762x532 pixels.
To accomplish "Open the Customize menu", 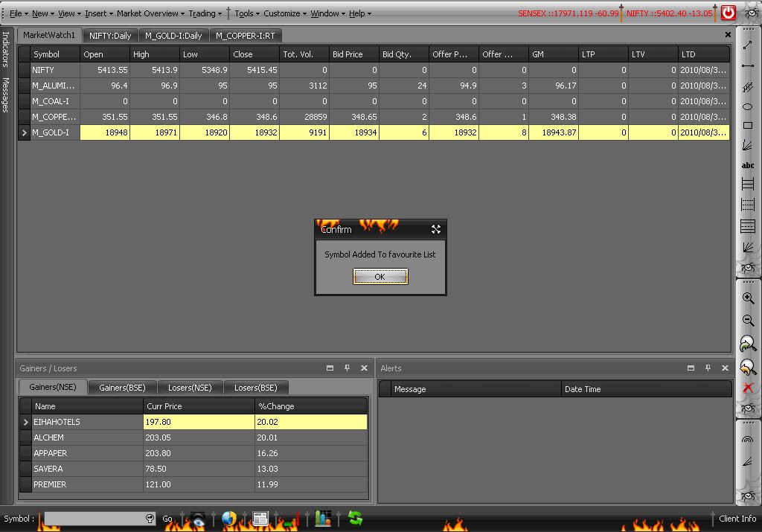I will tap(285, 13).
